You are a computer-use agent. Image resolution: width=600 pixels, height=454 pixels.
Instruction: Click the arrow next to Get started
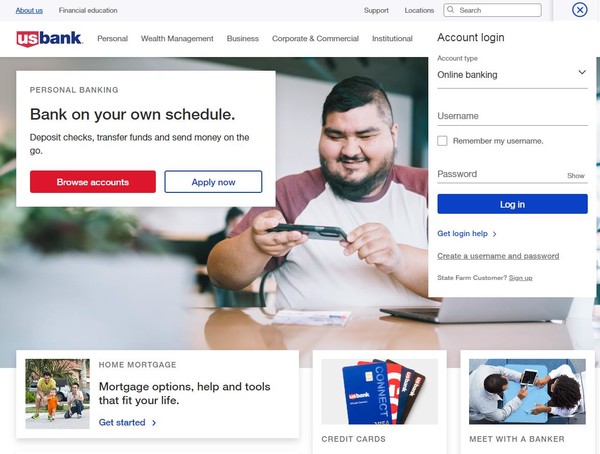coord(154,423)
